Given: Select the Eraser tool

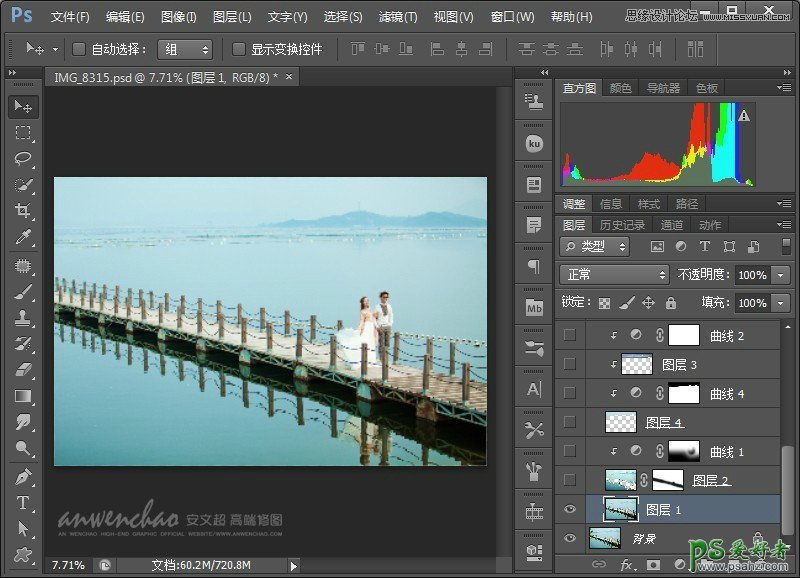Looking at the screenshot, I should (24, 370).
